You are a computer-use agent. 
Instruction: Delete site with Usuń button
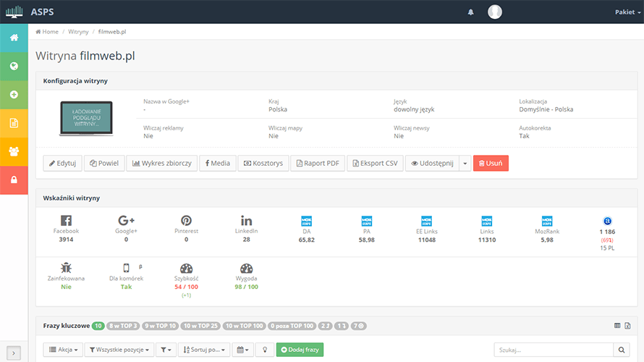click(x=491, y=163)
